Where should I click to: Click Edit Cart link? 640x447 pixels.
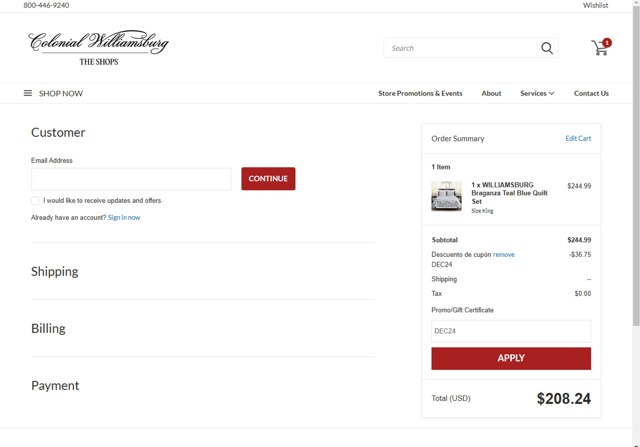578,138
